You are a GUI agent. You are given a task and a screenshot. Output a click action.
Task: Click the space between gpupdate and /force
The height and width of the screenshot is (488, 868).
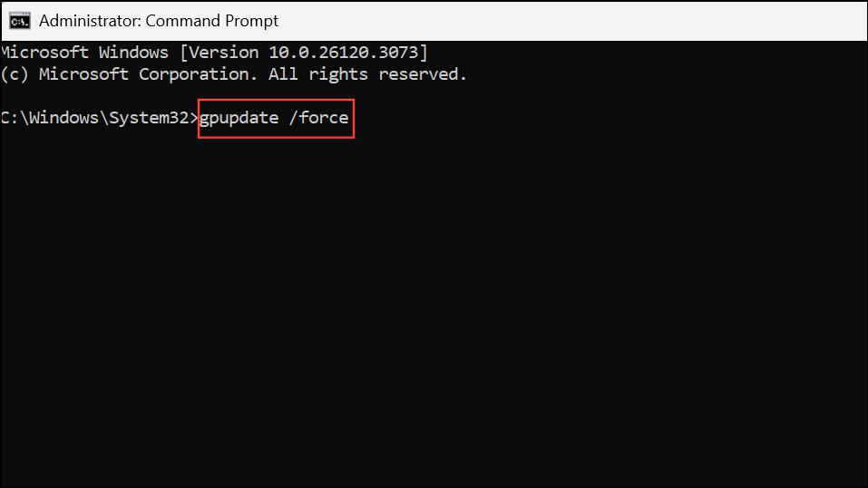(x=284, y=118)
